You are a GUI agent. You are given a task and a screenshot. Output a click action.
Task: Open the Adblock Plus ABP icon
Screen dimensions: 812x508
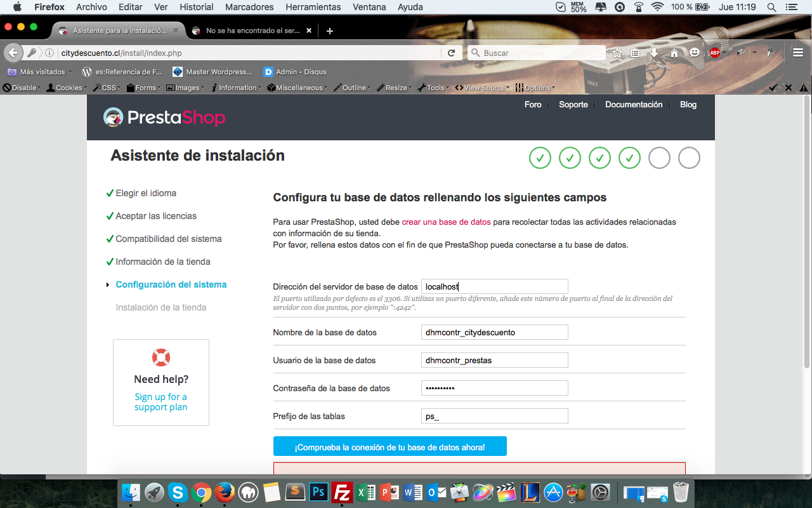pos(715,53)
